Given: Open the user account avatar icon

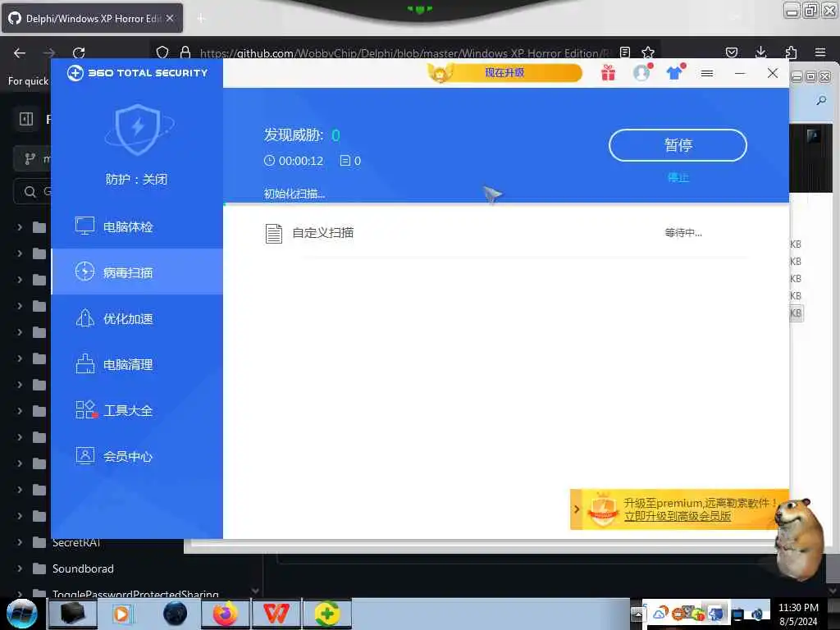Looking at the screenshot, I should tap(641, 72).
